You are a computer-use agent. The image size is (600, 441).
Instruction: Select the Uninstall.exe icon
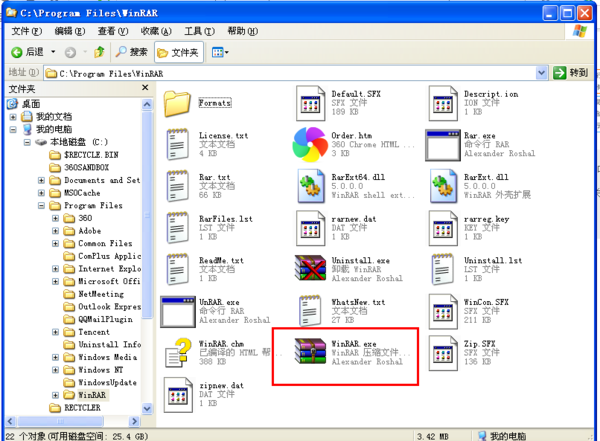pyautogui.click(x=310, y=268)
